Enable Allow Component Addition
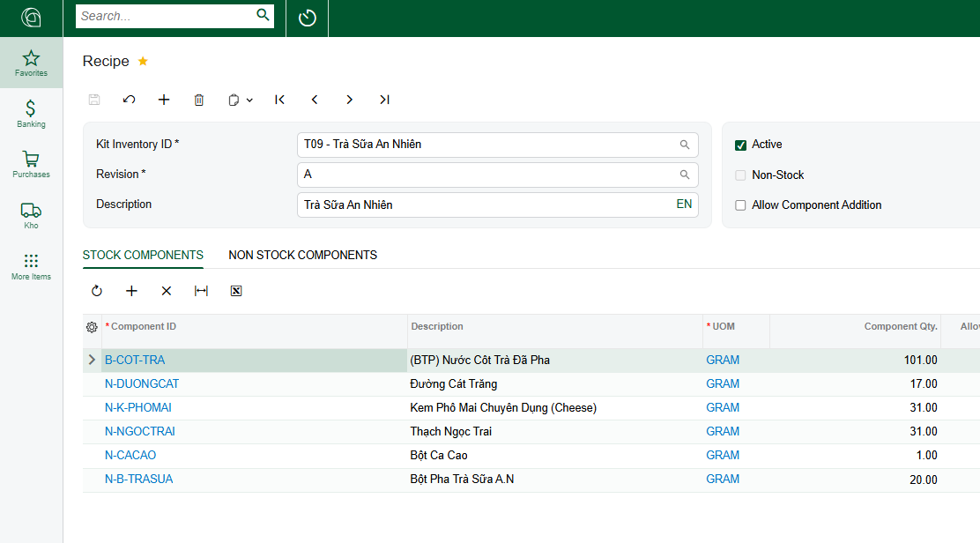The width and height of the screenshot is (980, 543). (x=740, y=205)
